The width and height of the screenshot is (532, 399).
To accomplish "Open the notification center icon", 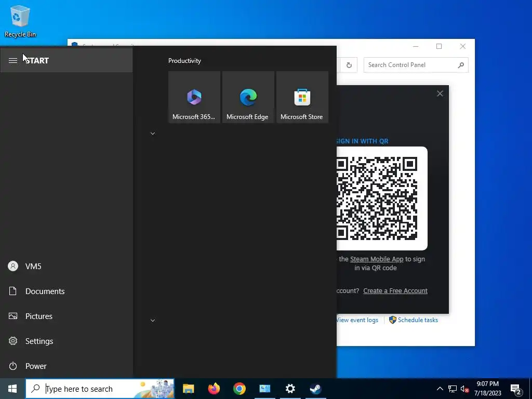I will [516, 389].
